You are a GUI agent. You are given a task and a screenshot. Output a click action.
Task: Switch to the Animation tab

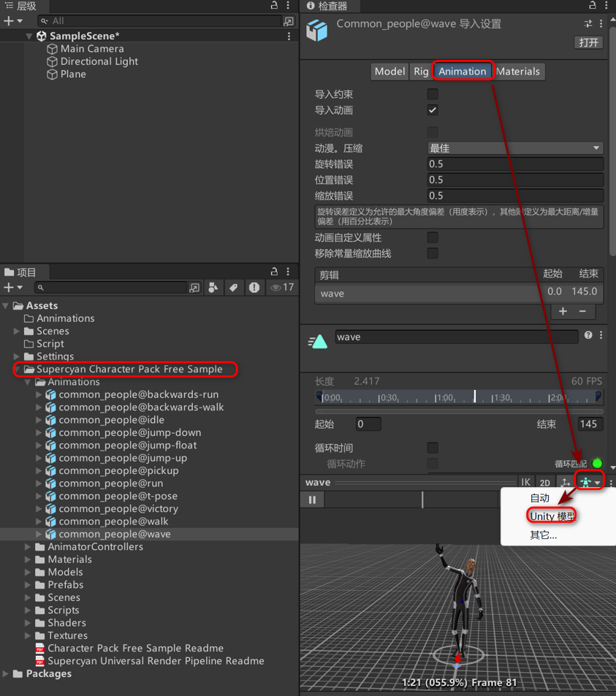[463, 72]
